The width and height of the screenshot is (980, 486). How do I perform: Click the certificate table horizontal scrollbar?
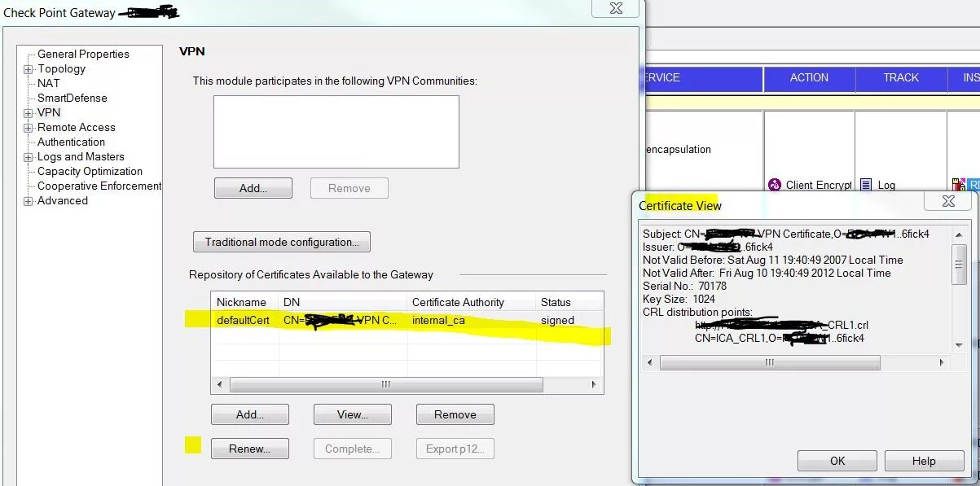point(386,384)
